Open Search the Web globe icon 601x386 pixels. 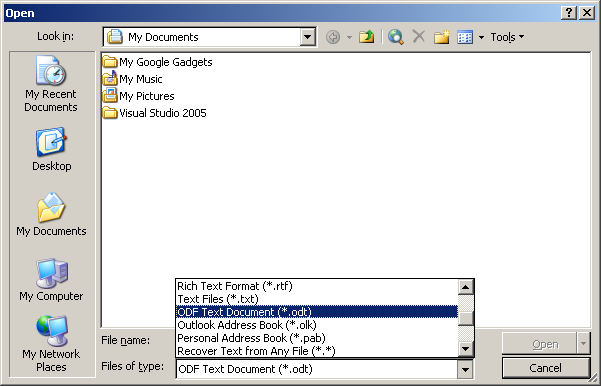click(395, 37)
